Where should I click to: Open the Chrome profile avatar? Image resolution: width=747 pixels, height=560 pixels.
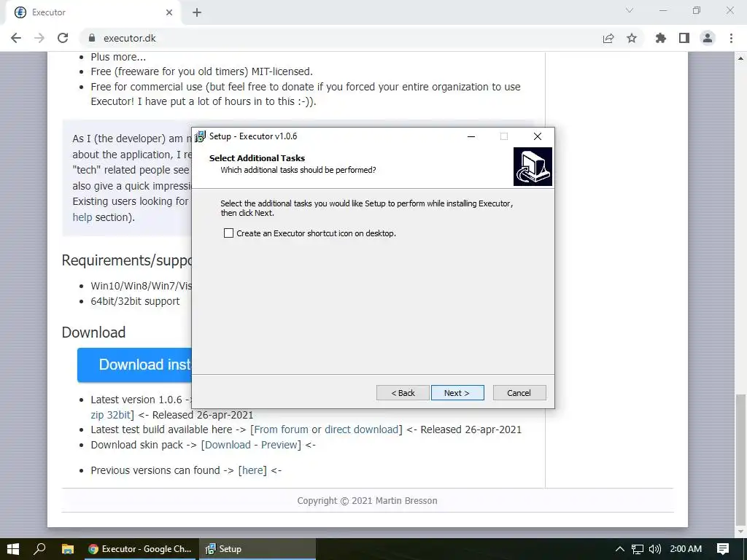(x=708, y=38)
